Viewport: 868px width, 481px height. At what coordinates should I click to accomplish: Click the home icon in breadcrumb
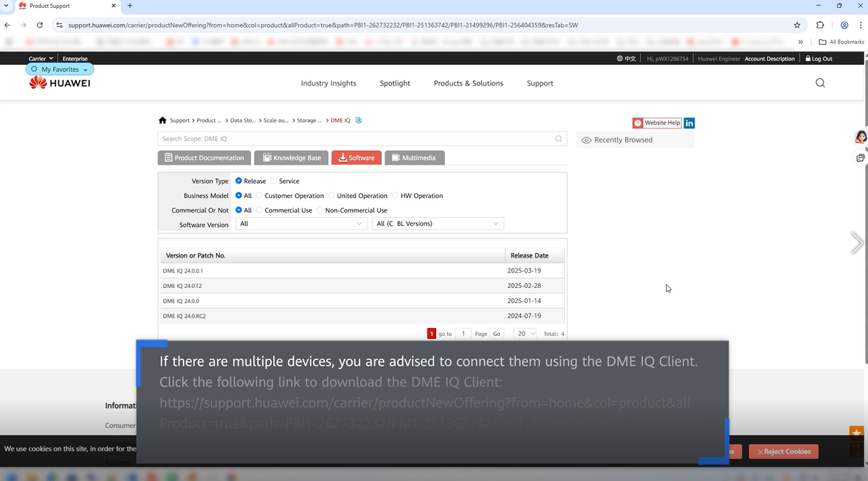pyautogui.click(x=163, y=120)
